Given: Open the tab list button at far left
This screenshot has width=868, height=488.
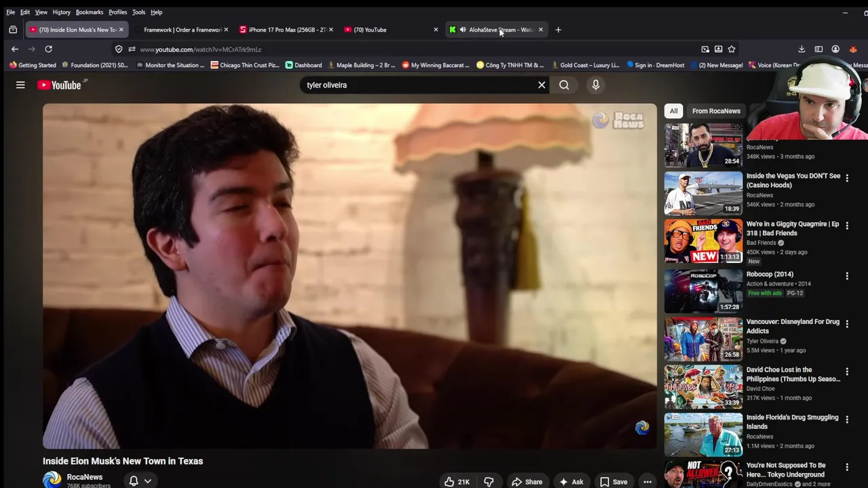Looking at the screenshot, I should pos(13,30).
